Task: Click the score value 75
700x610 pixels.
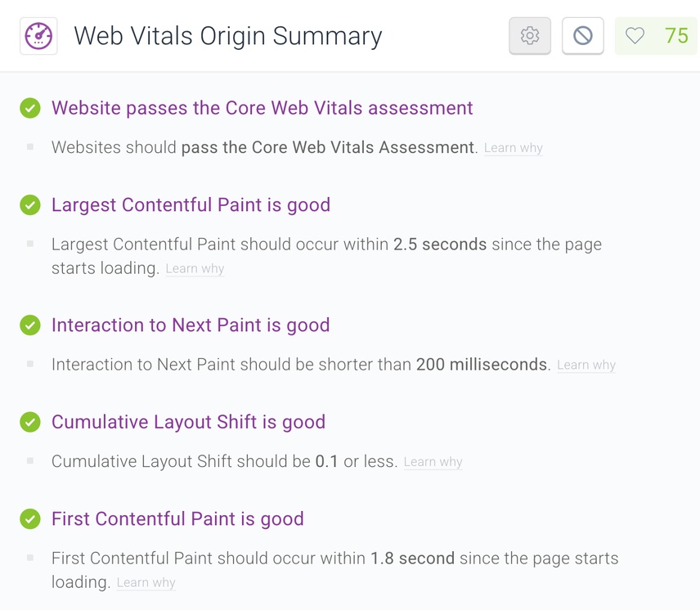Action: point(678,36)
